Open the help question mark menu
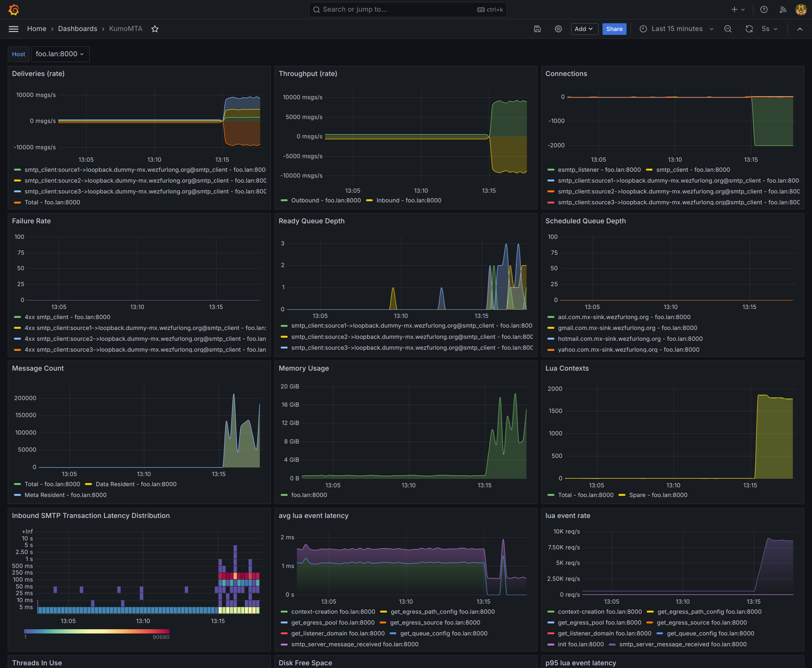The width and height of the screenshot is (812, 668). [764, 10]
